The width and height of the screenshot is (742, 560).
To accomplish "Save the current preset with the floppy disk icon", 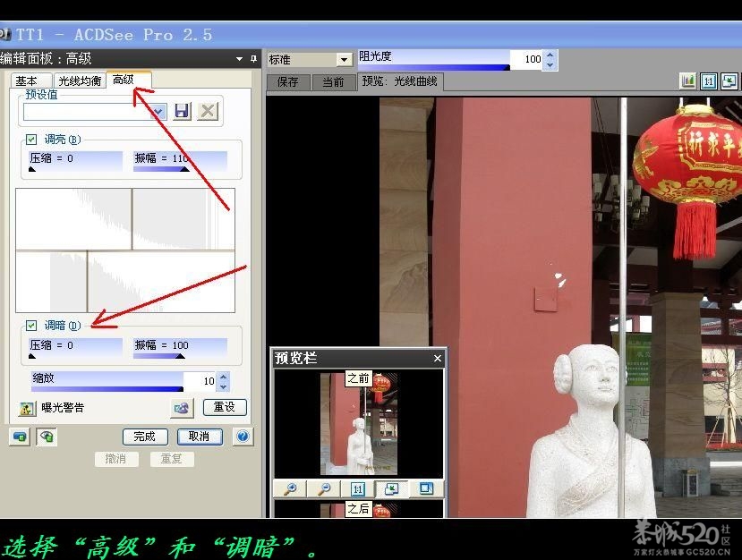I will [x=183, y=111].
